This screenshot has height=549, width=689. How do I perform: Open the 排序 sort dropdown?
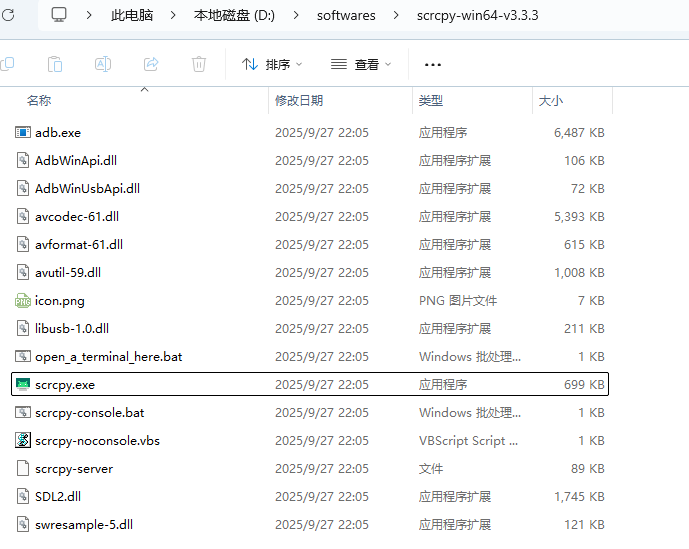point(272,65)
